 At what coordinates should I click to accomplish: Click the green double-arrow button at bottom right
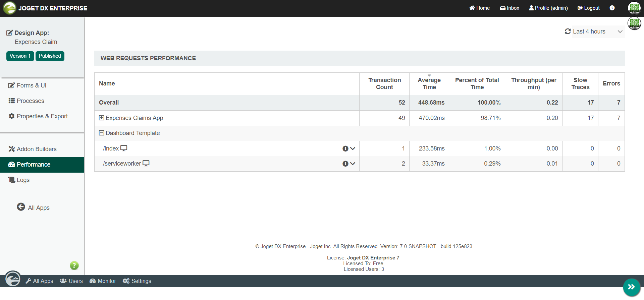(631, 287)
